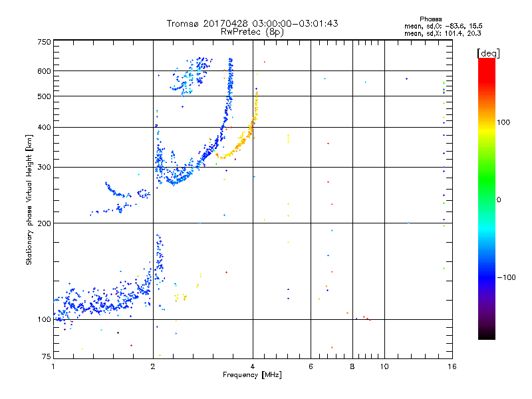Viewport: 532px width, 399px height.
Task: Click the '75' height axis tick label
Action: 47,356
